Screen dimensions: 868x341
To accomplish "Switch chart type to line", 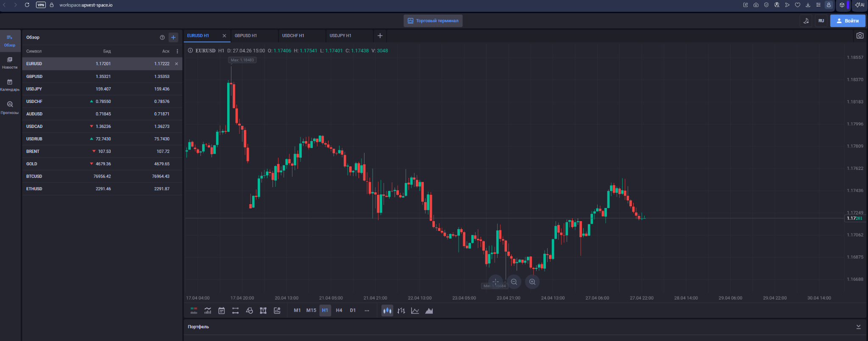I will point(415,311).
